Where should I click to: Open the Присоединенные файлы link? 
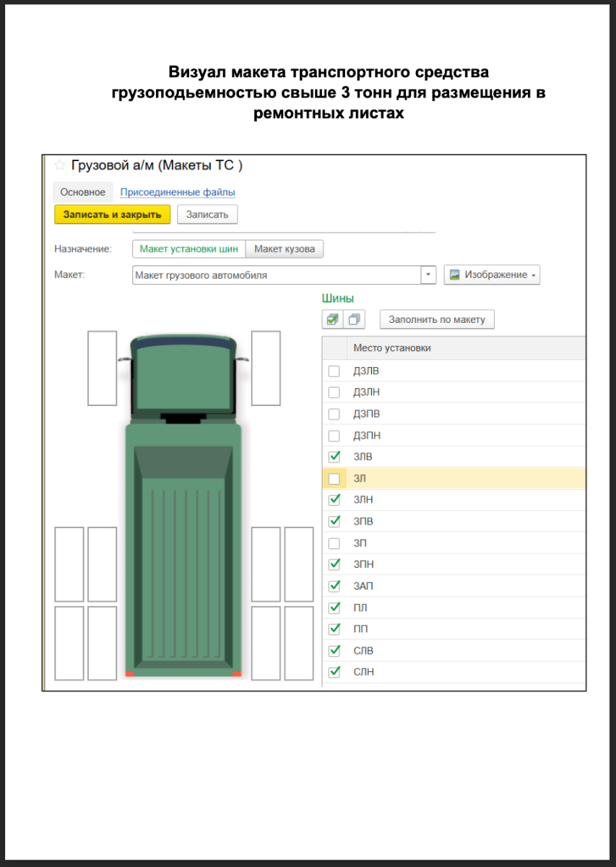pyautogui.click(x=178, y=192)
